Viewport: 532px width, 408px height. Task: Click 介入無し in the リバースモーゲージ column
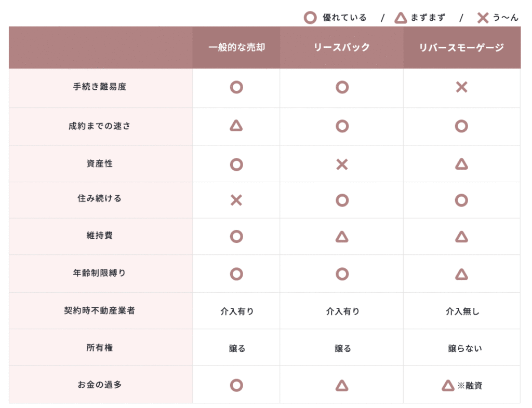462,311
